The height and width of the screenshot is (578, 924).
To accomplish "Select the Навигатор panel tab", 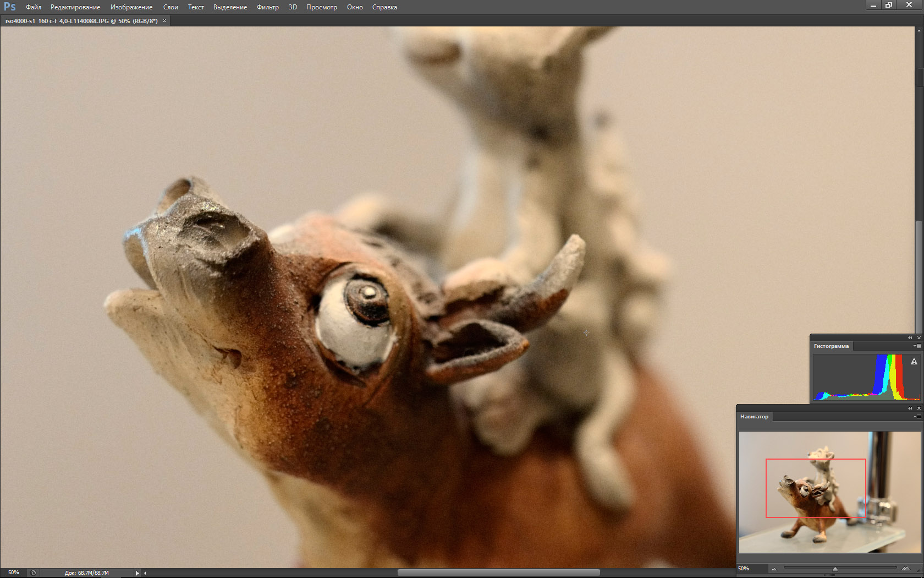I will [754, 417].
